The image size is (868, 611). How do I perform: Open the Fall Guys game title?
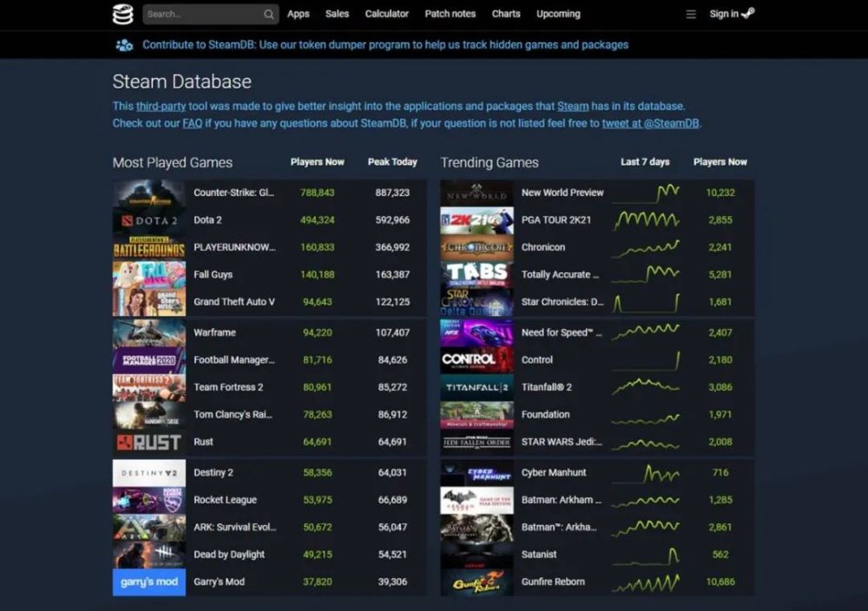[214, 274]
